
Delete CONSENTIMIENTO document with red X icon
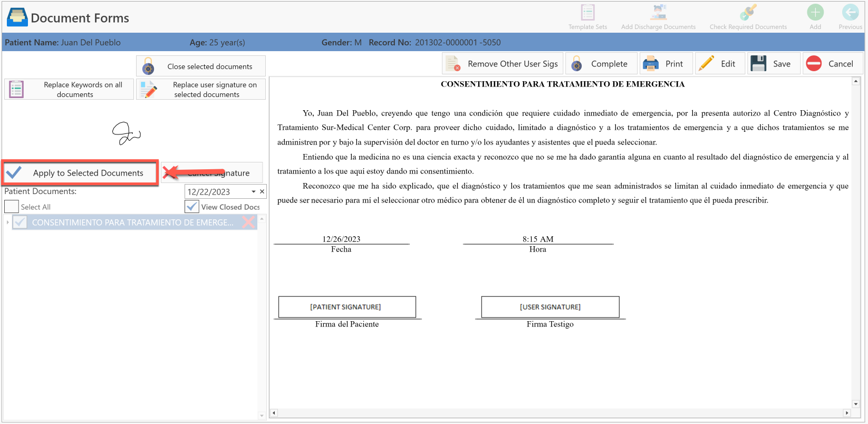[x=248, y=223]
